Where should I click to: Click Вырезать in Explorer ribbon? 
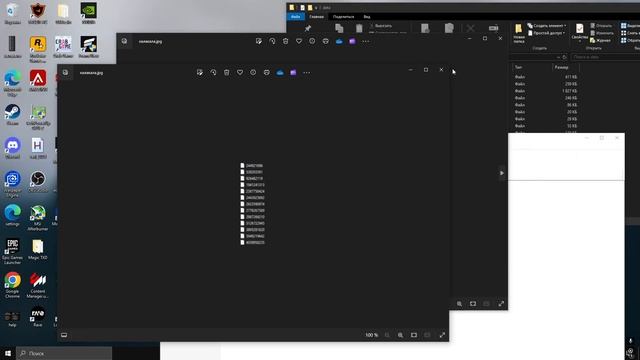(381, 26)
